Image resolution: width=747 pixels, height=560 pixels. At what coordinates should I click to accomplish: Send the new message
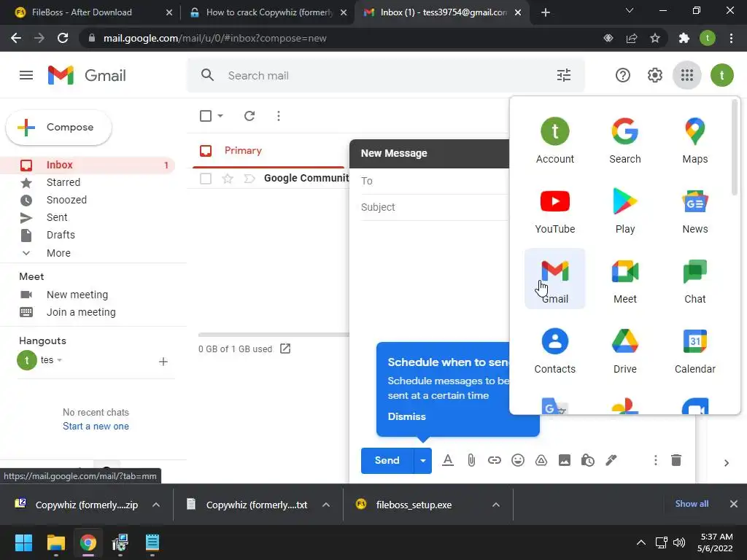[387, 461]
